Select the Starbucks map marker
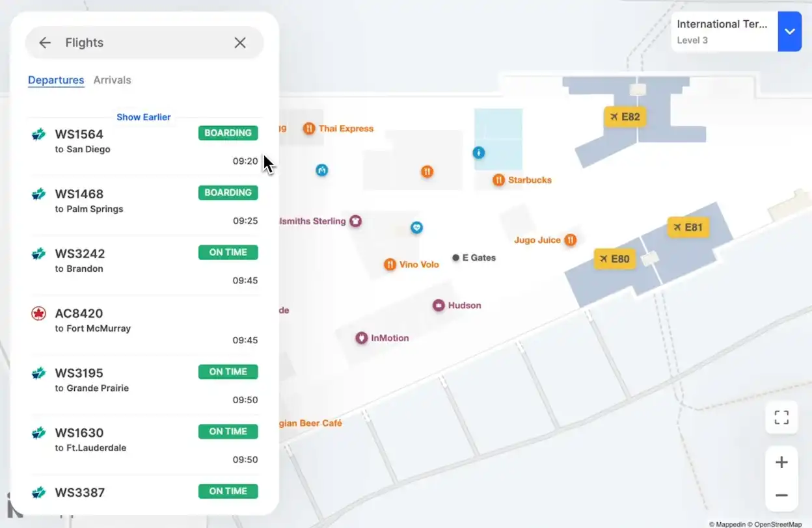Screen dimensions: 812x528 point(498,180)
